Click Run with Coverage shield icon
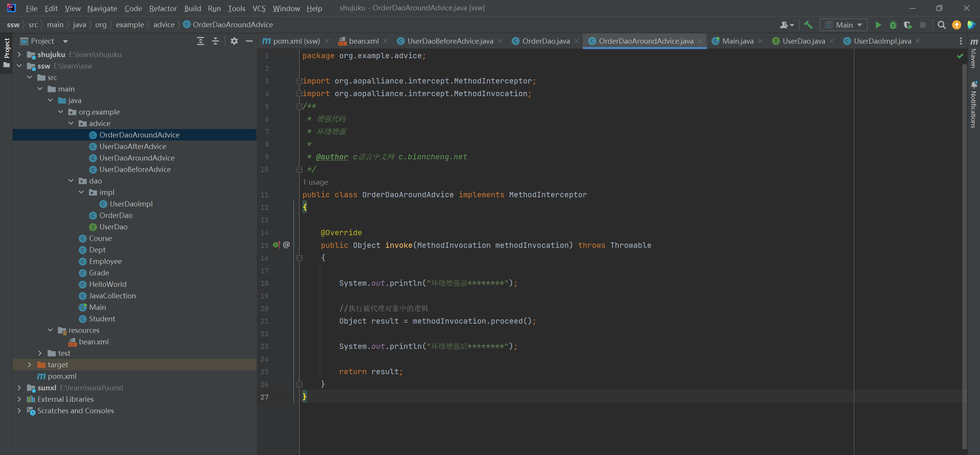This screenshot has width=980, height=455. (908, 25)
